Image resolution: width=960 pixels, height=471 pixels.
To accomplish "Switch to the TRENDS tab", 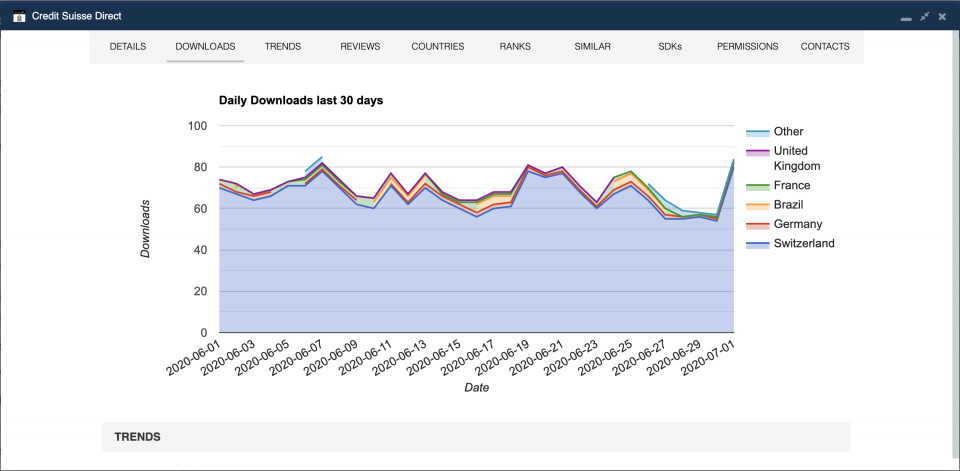I will 283,47.
